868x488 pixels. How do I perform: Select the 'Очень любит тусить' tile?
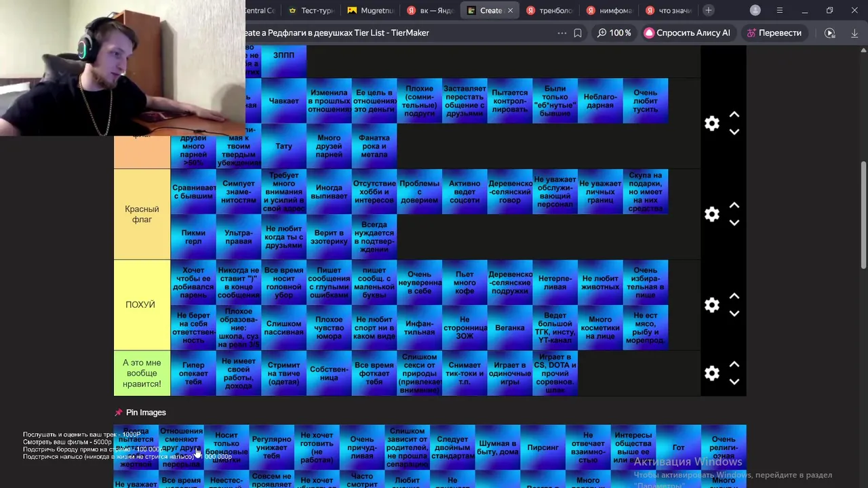point(646,101)
